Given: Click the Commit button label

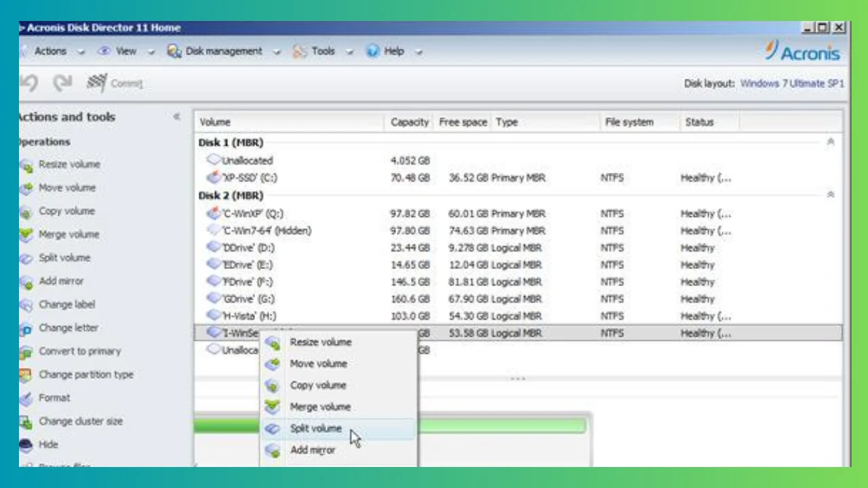Looking at the screenshot, I should [127, 84].
